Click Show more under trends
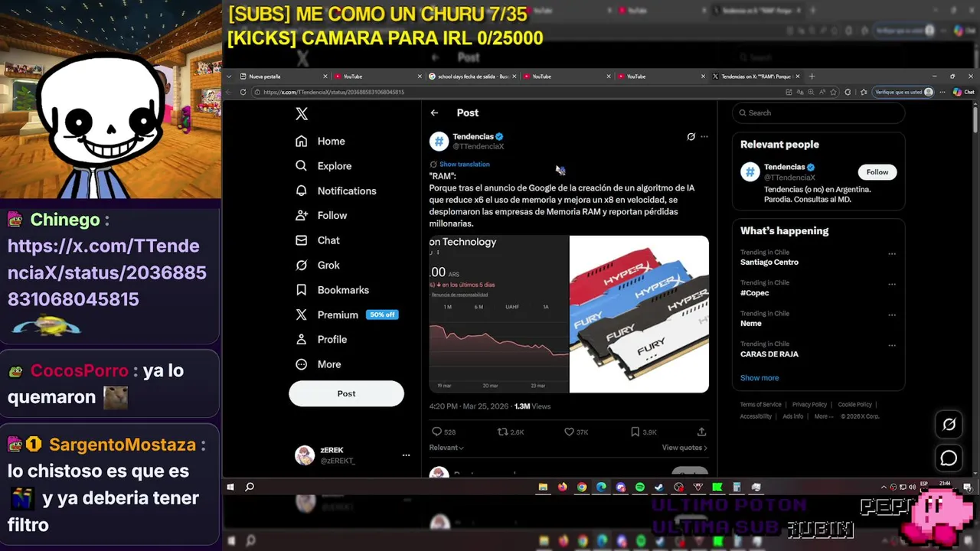This screenshot has height=551, width=980. [x=759, y=378]
